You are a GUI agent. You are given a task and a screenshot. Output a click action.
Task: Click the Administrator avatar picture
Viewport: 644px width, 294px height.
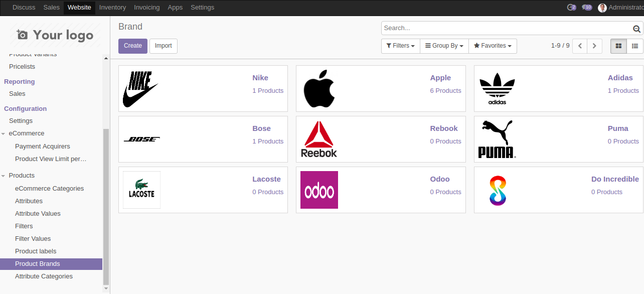pyautogui.click(x=602, y=8)
